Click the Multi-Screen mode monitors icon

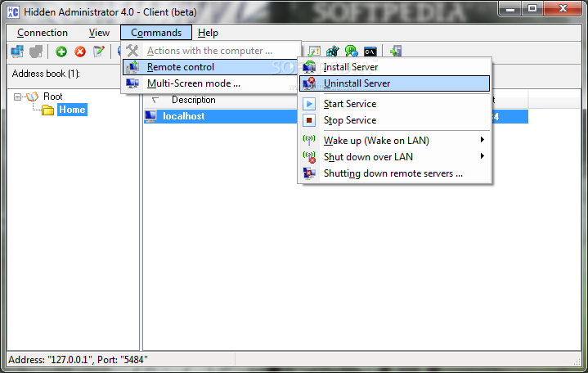pyautogui.click(x=132, y=83)
